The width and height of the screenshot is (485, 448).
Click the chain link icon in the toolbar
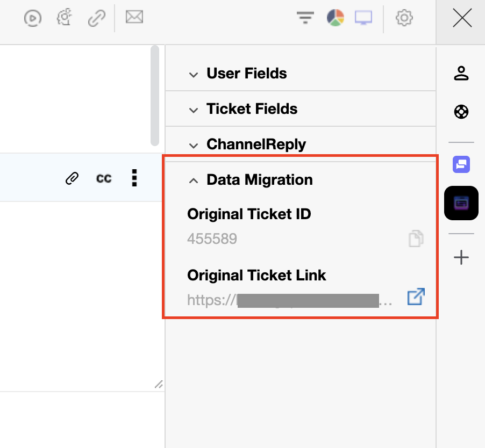point(97,18)
